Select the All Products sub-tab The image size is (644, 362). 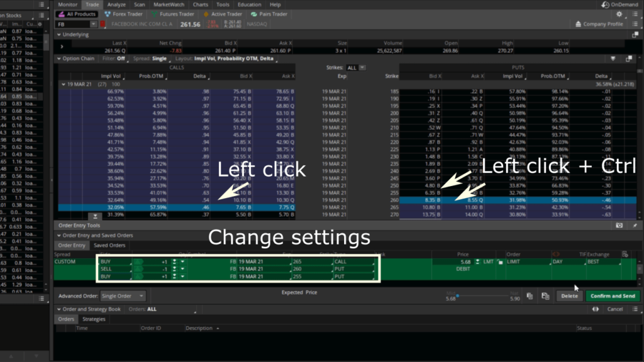pos(77,14)
